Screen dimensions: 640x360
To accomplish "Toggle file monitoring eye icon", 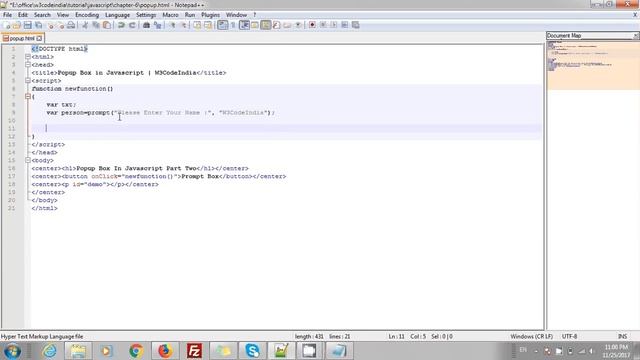I will tap(298, 25).
